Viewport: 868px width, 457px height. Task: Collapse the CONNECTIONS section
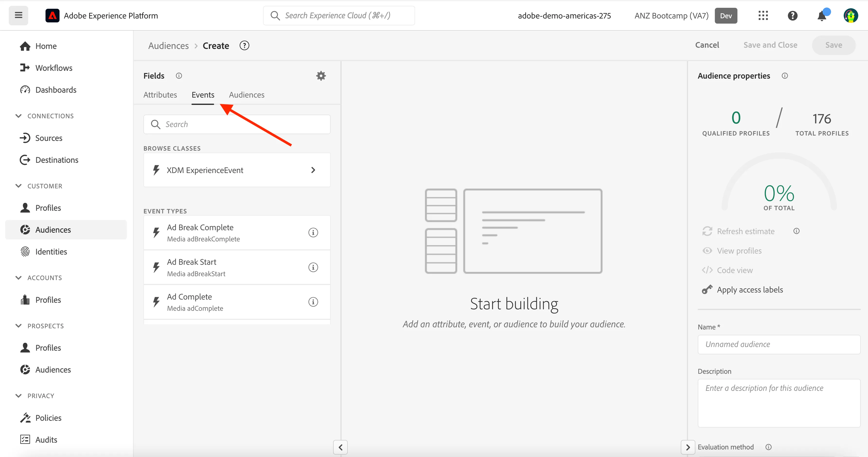pyautogui.click(x=18, y=116)
